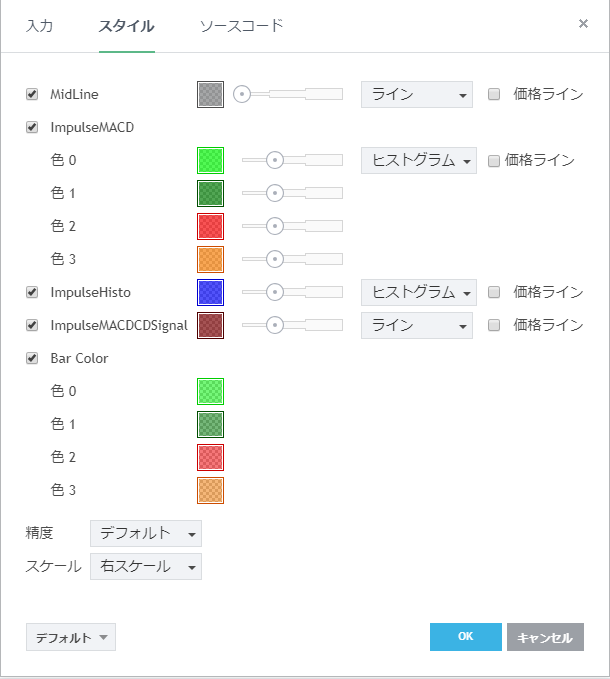This screenshot has width=610, height=679.
Task: Open Bar Color 色 3 orange swatch
Action: click(x=210, y=490)
